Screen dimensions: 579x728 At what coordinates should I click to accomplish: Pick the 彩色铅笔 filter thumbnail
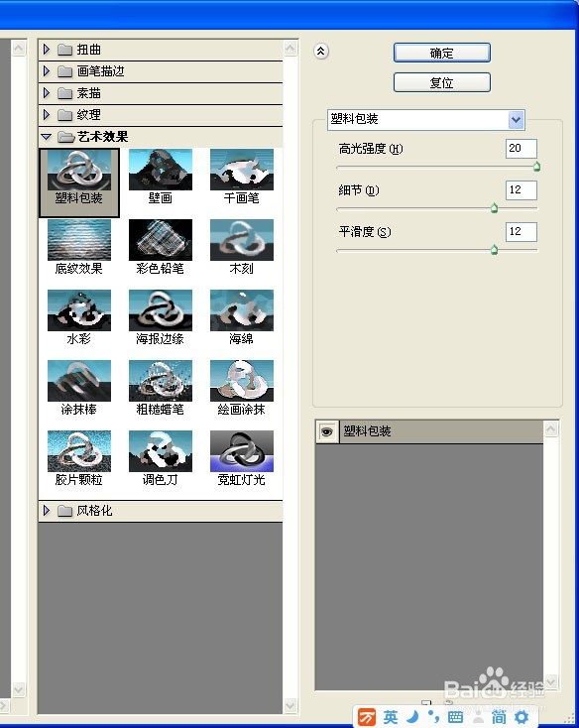pos(161,240)
